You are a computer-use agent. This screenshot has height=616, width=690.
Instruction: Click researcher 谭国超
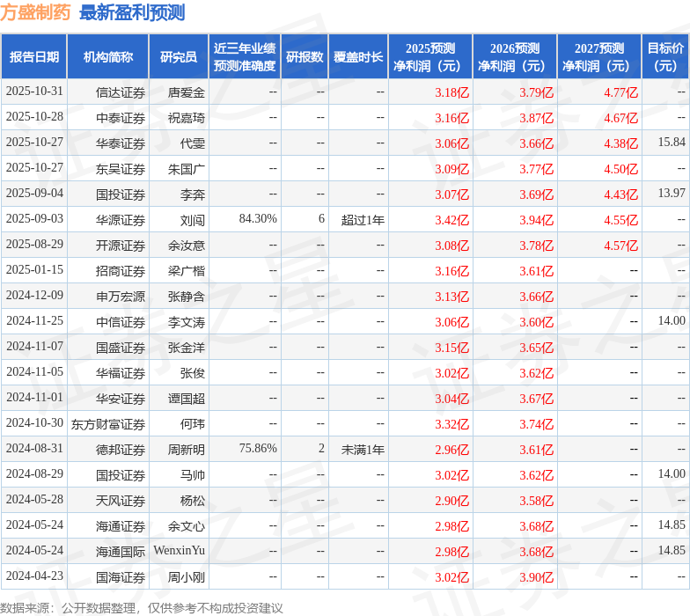click(x=187, y=399)
